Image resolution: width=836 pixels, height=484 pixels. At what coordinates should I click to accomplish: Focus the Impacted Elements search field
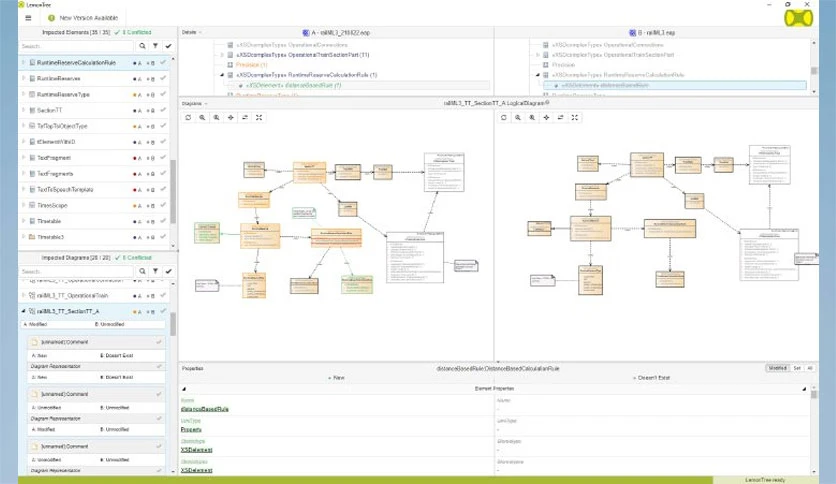coord(76,46)
